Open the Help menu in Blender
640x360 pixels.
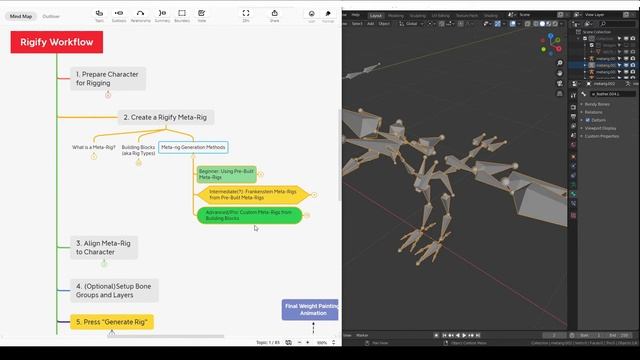356,15
